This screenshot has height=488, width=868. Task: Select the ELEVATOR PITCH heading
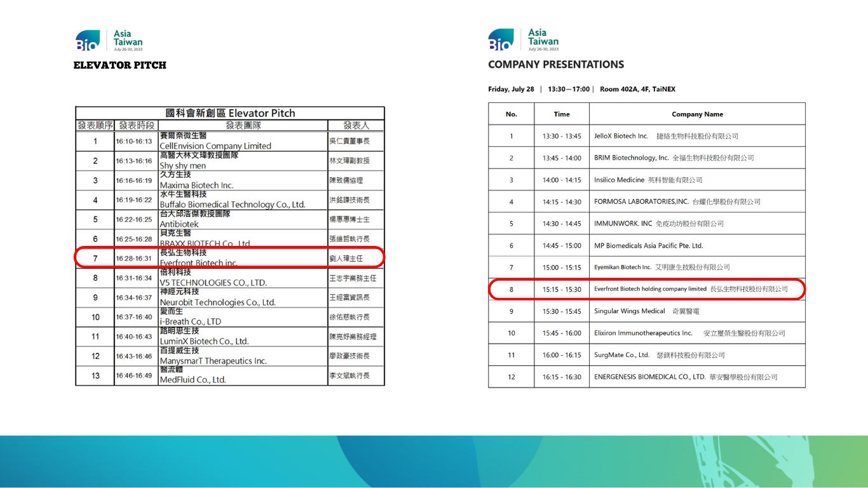coord(120,65)
